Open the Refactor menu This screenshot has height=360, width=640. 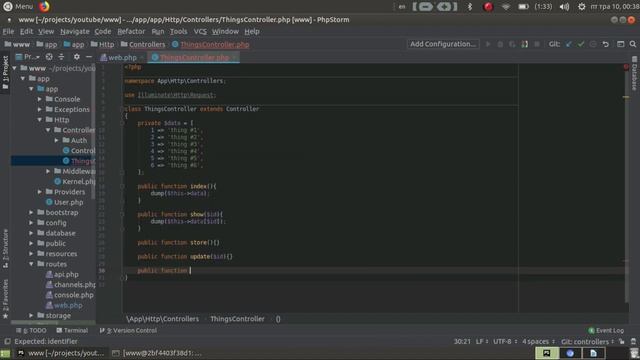click(131, 31)
